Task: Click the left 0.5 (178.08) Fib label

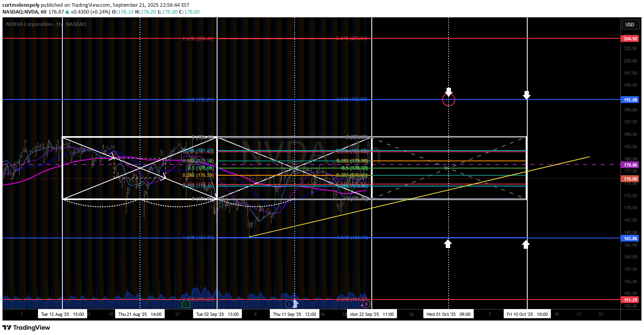Action: pos(200,168)
